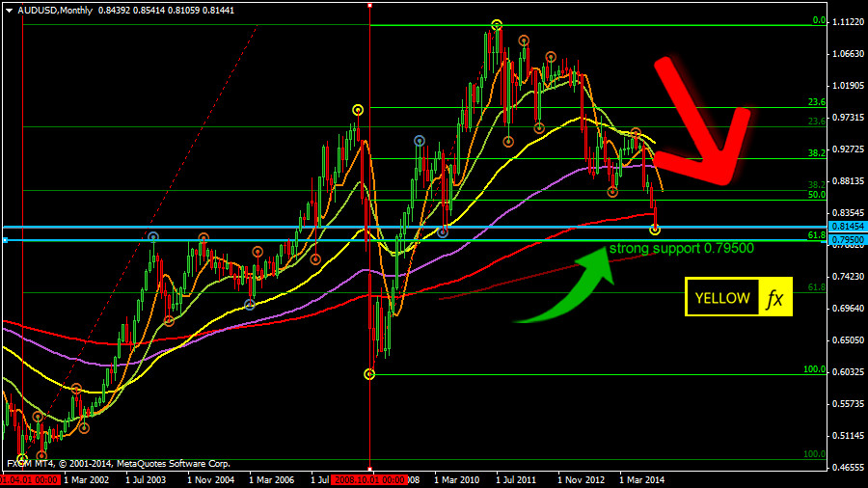Click the italic fx logo box
Screen dimensions: 868x488
click(774, 299)
